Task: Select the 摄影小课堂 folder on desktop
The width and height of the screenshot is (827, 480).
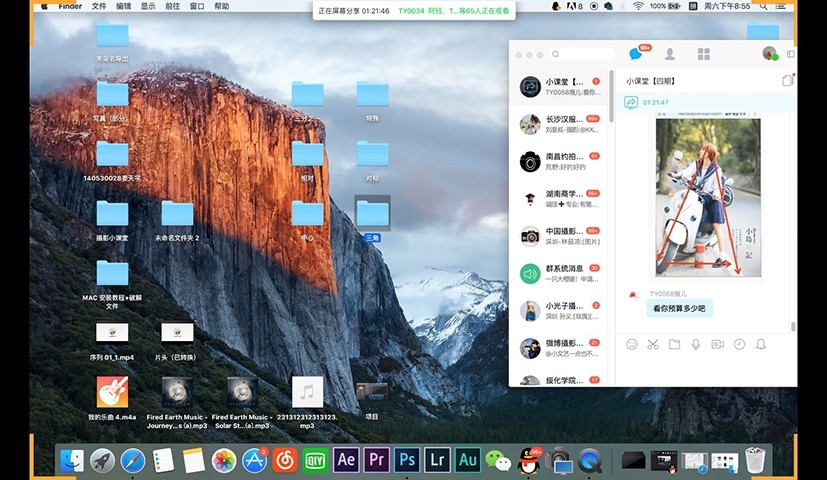Action: 112,221
